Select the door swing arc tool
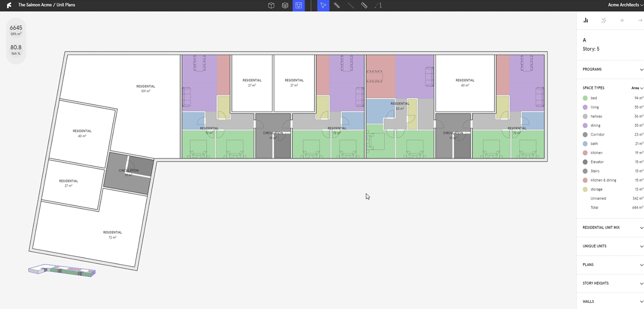The height and width of the screenshot is (309, 644). pyautogui.click(x=378, y=5)
